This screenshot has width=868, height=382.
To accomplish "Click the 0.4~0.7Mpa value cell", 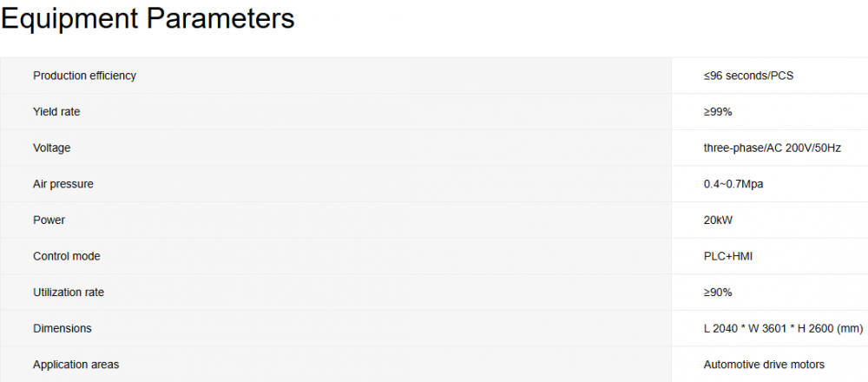I will (733, 184).
